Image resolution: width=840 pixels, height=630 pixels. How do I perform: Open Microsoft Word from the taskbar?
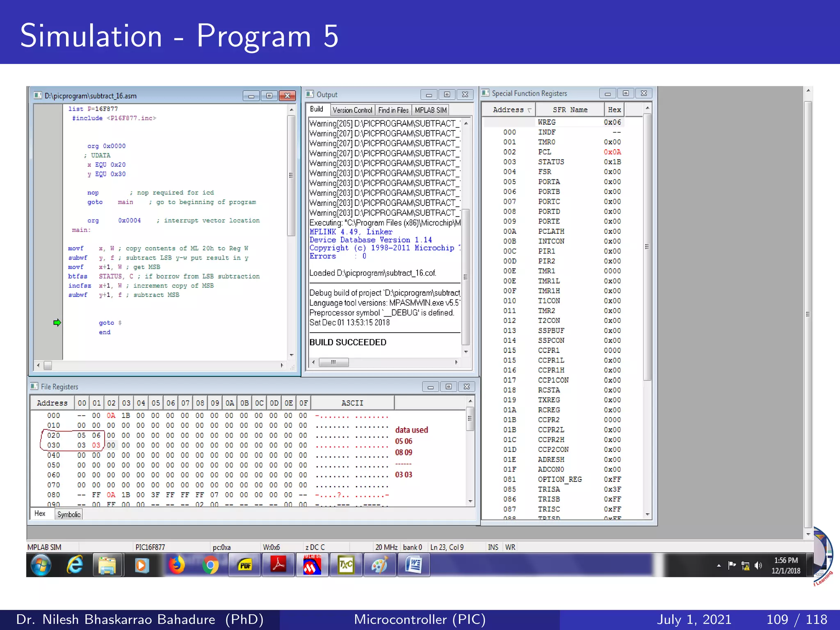(x=413, y=565)
